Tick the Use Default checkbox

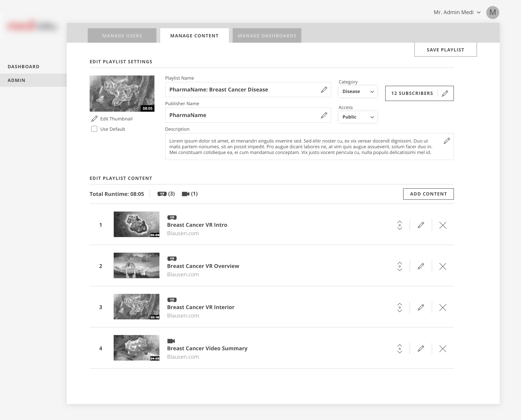(x=94, y=129)
